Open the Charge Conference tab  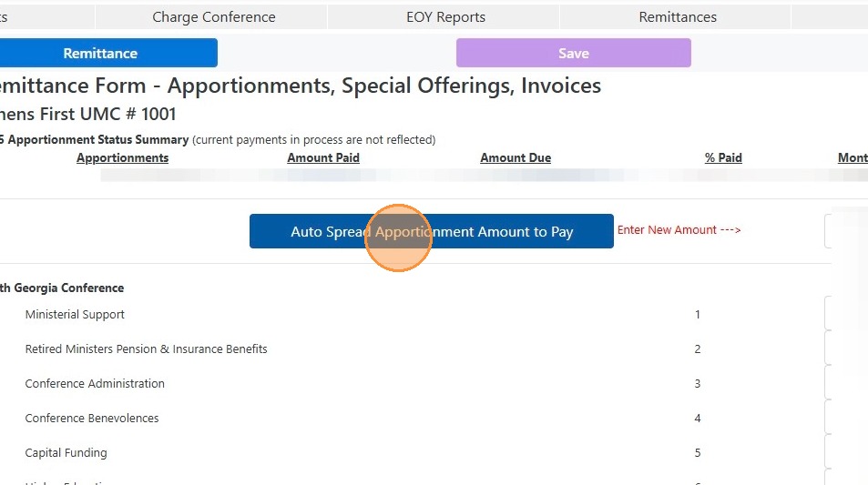coord(213,17)
